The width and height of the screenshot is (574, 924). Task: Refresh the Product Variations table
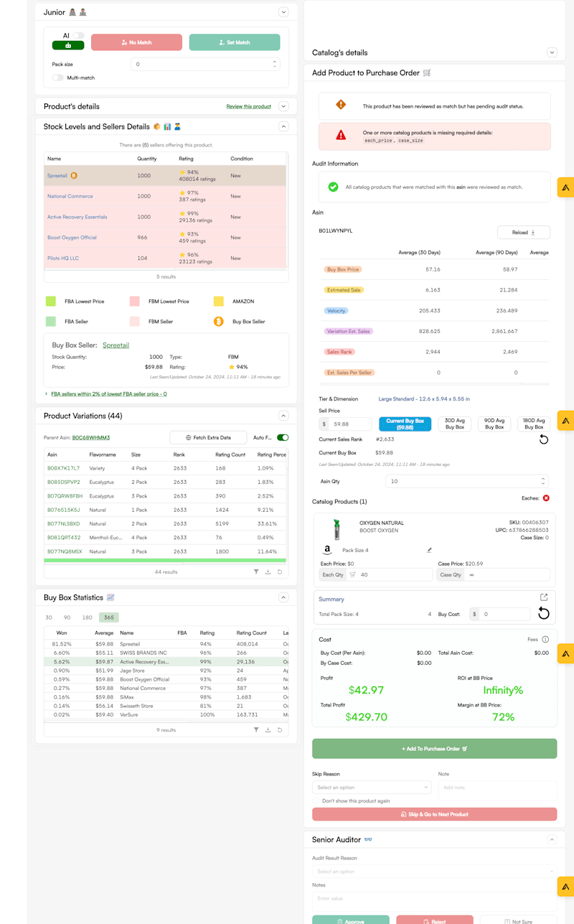pos(279,571)
